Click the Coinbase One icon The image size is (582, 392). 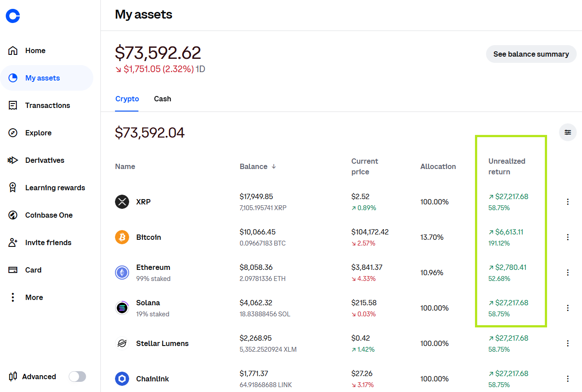click(x=13, y=215)
